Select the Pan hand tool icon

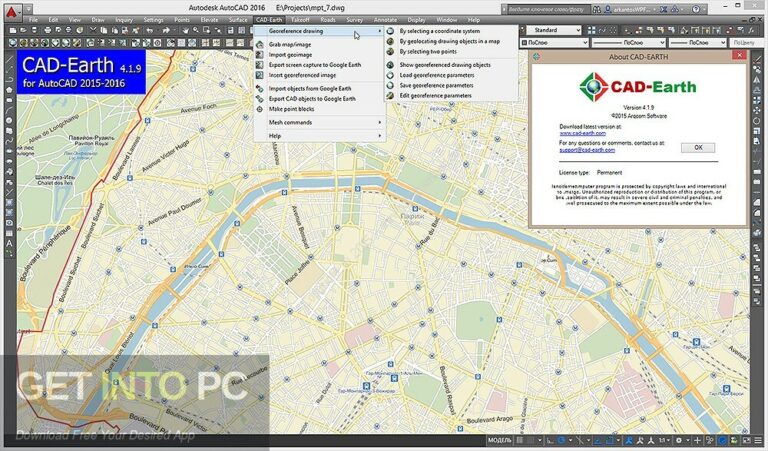click(186, 30)
